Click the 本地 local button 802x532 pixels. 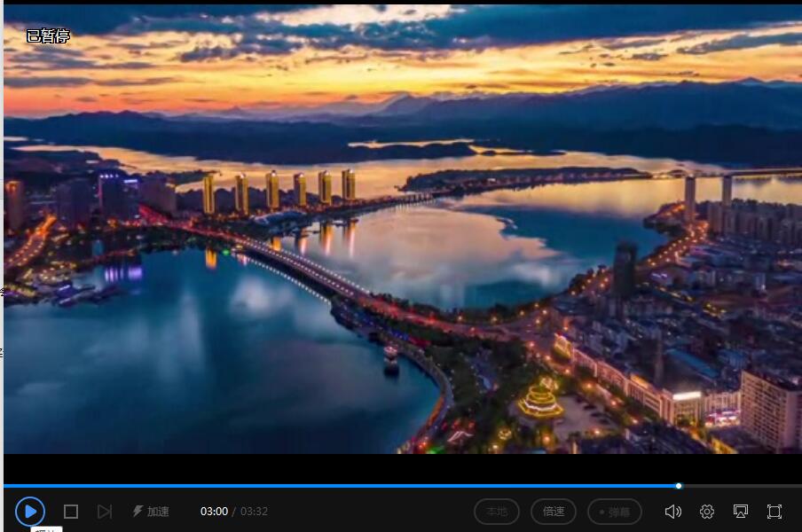497,512
